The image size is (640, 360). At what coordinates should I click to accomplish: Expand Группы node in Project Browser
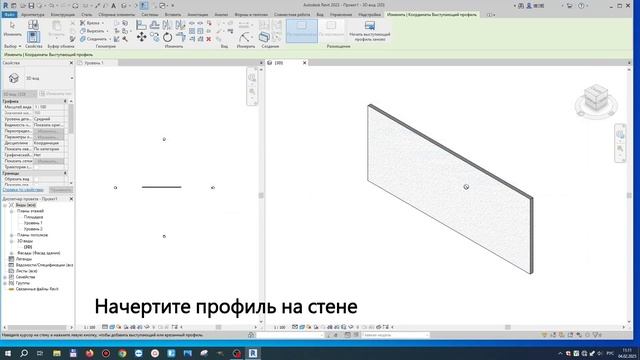[5, 283]
